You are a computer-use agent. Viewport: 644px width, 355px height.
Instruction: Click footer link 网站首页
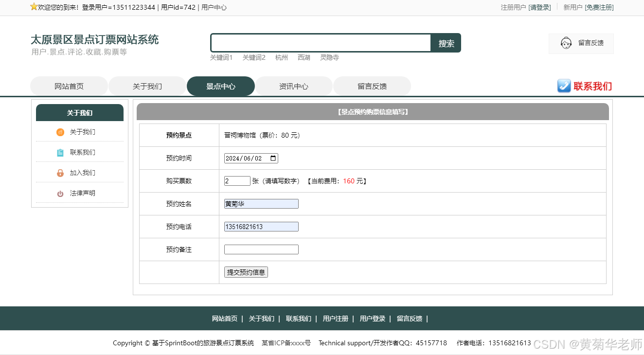pyautogui.click(x=225, y=319)
